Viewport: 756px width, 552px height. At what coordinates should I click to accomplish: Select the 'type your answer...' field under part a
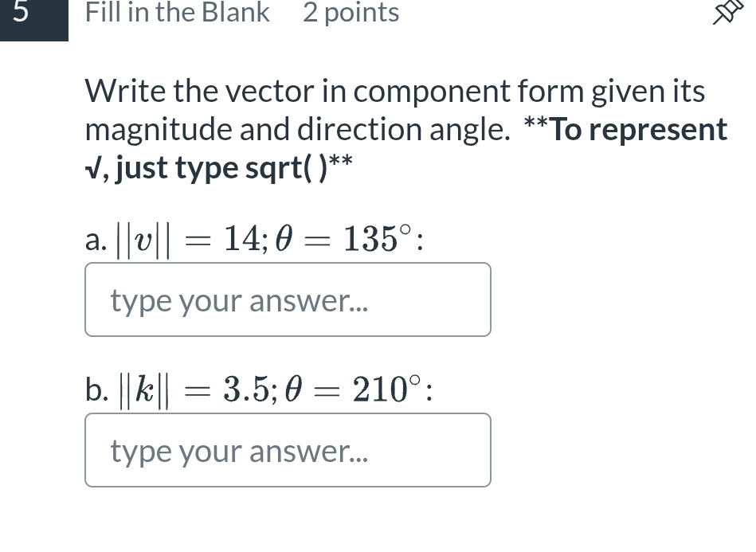pyautogui.click(x=288, y=299)
